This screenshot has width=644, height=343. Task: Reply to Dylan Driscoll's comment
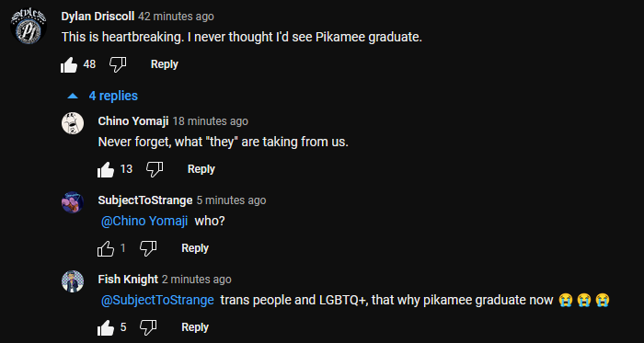[165, 64]
